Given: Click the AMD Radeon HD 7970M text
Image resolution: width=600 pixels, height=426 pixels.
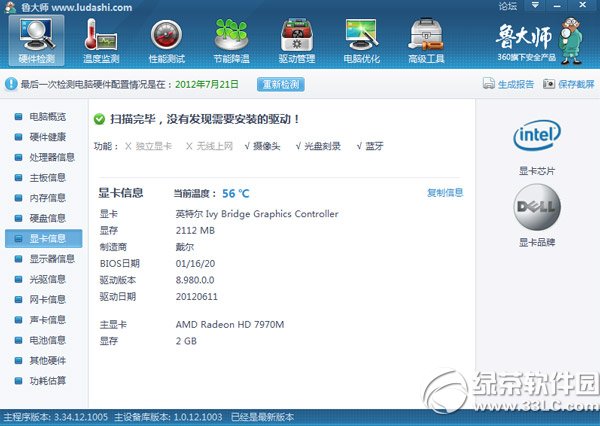Looking at the screenshot, I should [x=230, y=325].
